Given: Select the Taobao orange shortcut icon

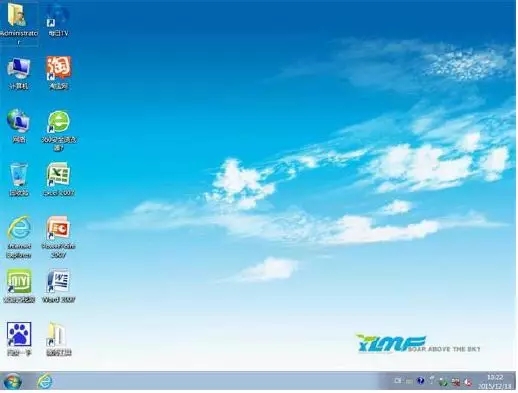Looking at the screenshot, I should click(59, 68).
